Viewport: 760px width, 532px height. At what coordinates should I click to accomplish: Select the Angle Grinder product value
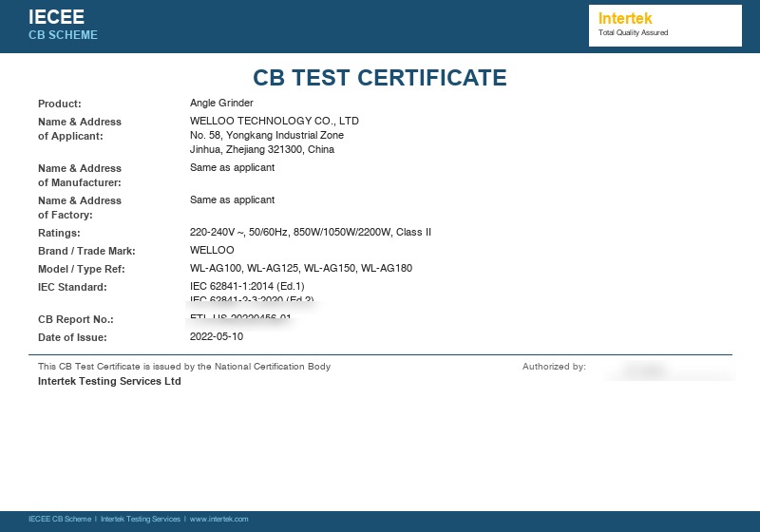coord(221,103)
